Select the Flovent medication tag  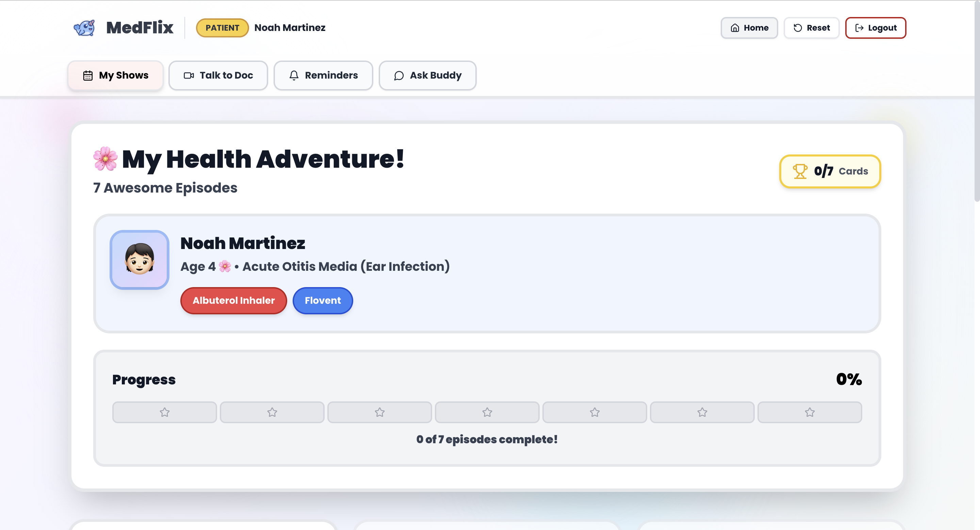(x=323, y=300)
